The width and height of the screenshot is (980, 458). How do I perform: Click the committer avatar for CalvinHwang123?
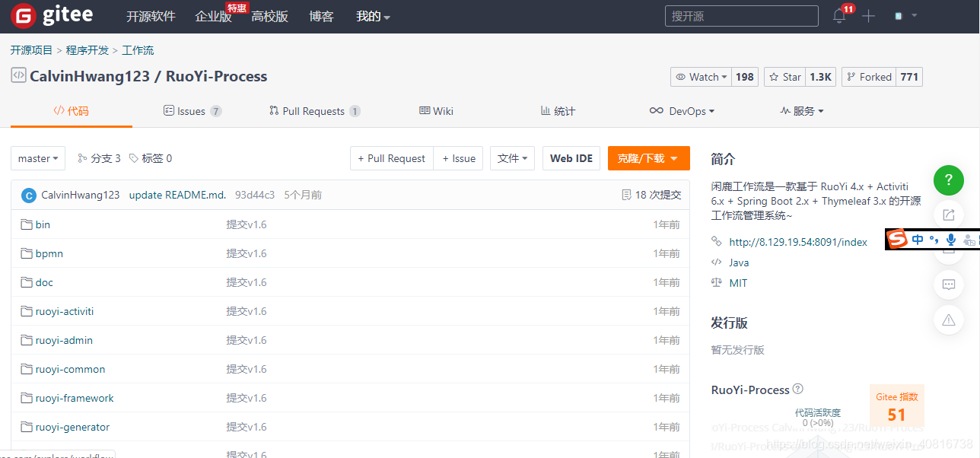(x=29, y=195)
